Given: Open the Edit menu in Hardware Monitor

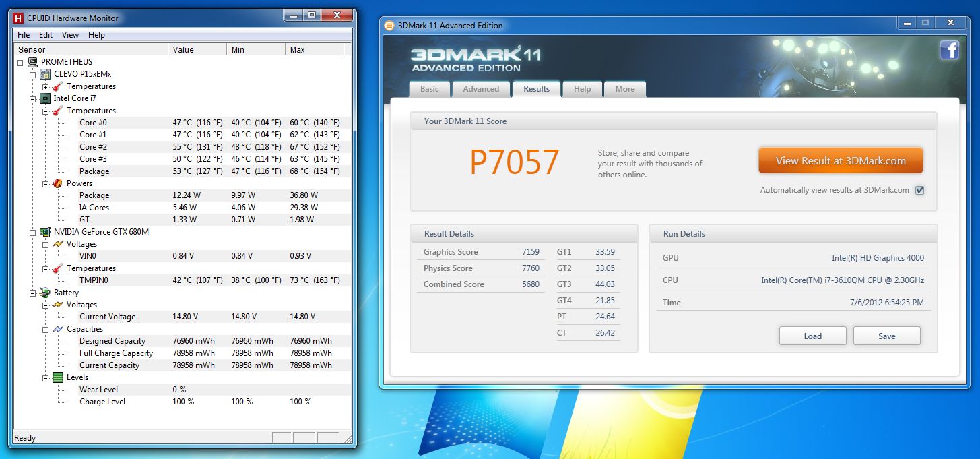Looking at the screenshot, I should [x=46, y=35].
